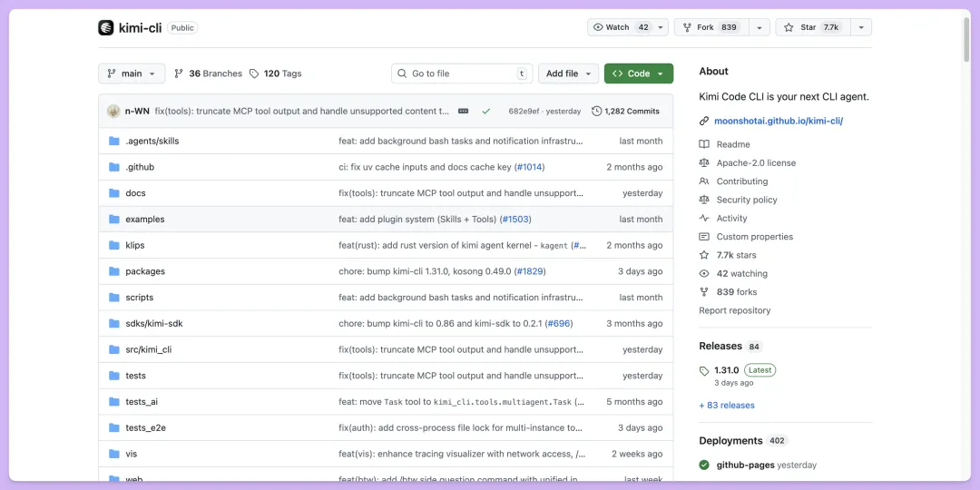
Task: Open the commit message ellipsis expander
Action: (463, 111)
